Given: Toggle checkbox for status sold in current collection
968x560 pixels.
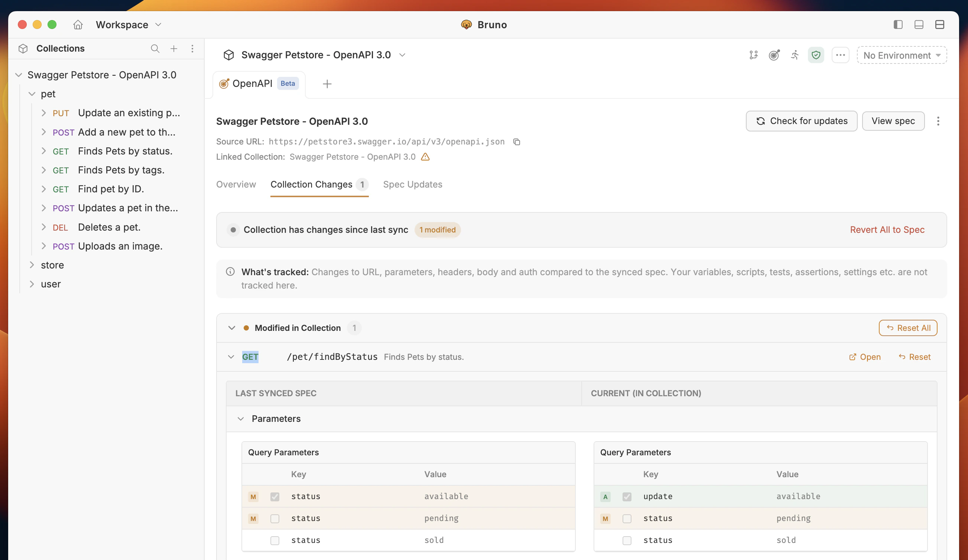Looking at the screenshot, I should tap(627, 540).
